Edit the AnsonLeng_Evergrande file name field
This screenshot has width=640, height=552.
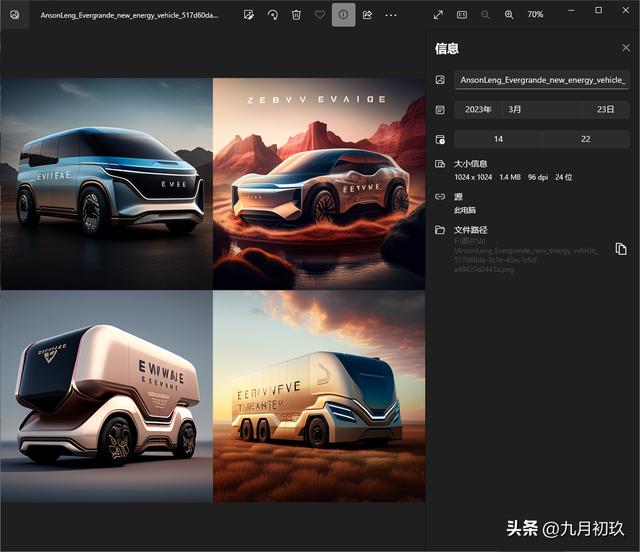[x=543, y=80]
